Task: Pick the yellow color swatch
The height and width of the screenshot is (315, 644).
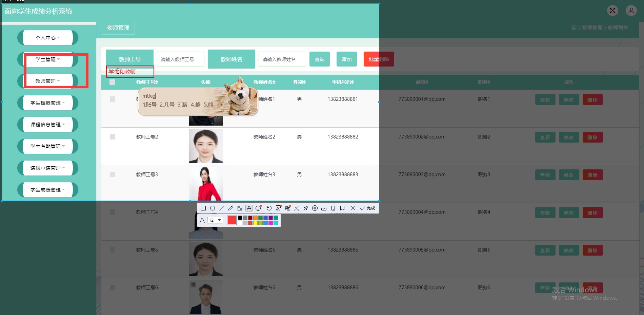Action: [255, 223]
